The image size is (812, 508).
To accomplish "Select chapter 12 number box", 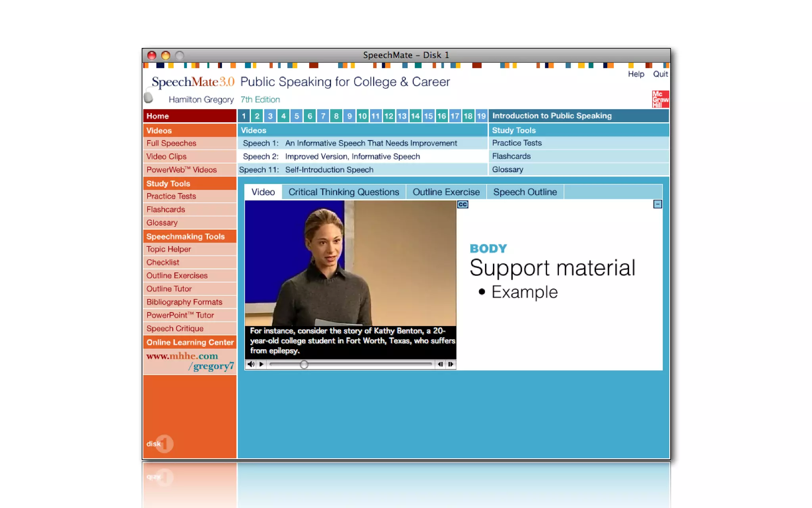I will (389, 116).
